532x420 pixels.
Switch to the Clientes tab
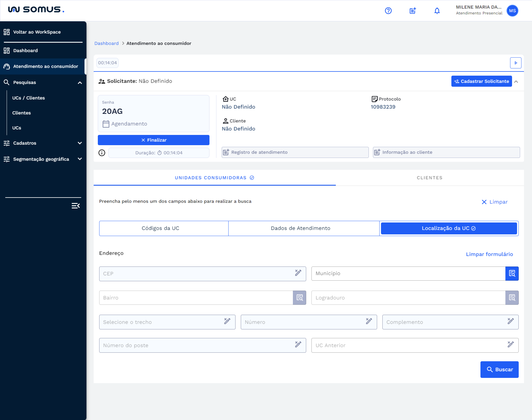(x=429, y=178)
